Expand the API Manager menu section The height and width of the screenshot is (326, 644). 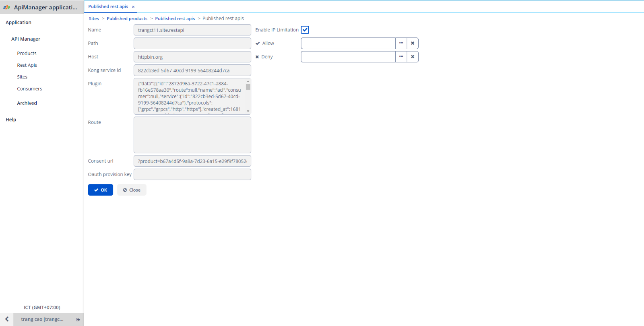(x=26, y=39)
